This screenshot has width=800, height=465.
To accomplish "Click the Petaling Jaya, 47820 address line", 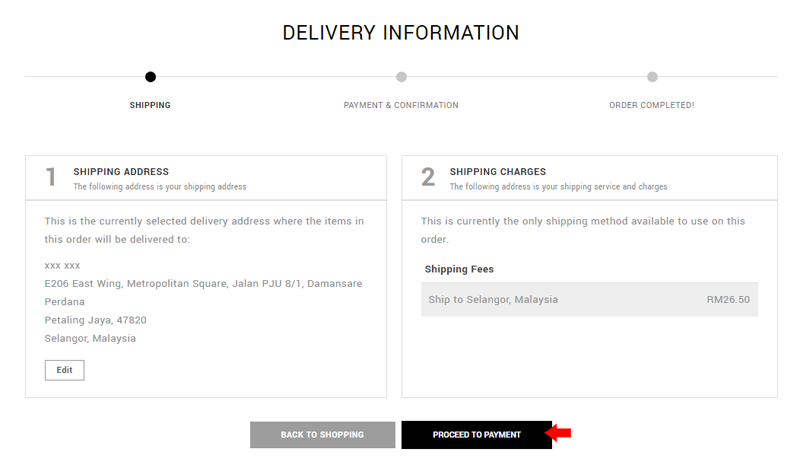I will tap(95, 320).
